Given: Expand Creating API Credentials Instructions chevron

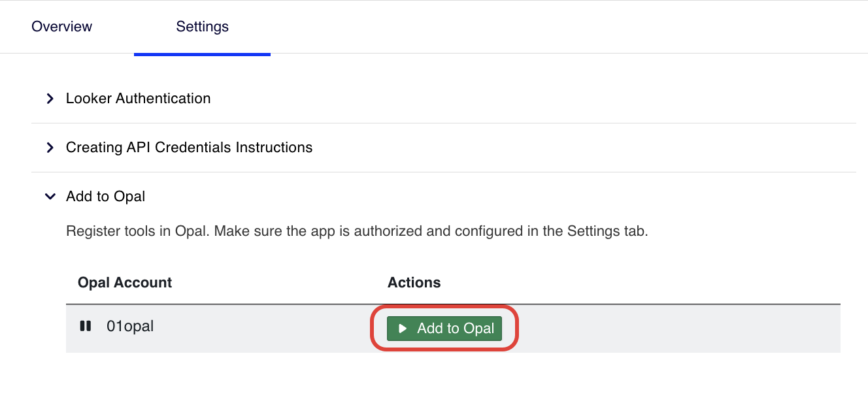Looking at the screenshot, I should 50,148.
